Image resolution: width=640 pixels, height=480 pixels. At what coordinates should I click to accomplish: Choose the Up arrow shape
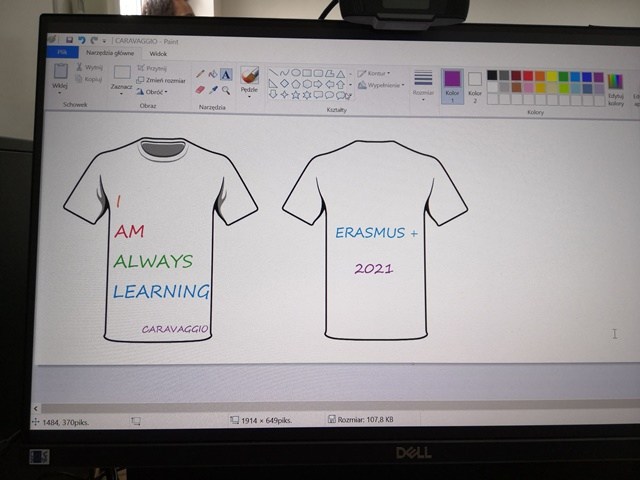point(340,85)
